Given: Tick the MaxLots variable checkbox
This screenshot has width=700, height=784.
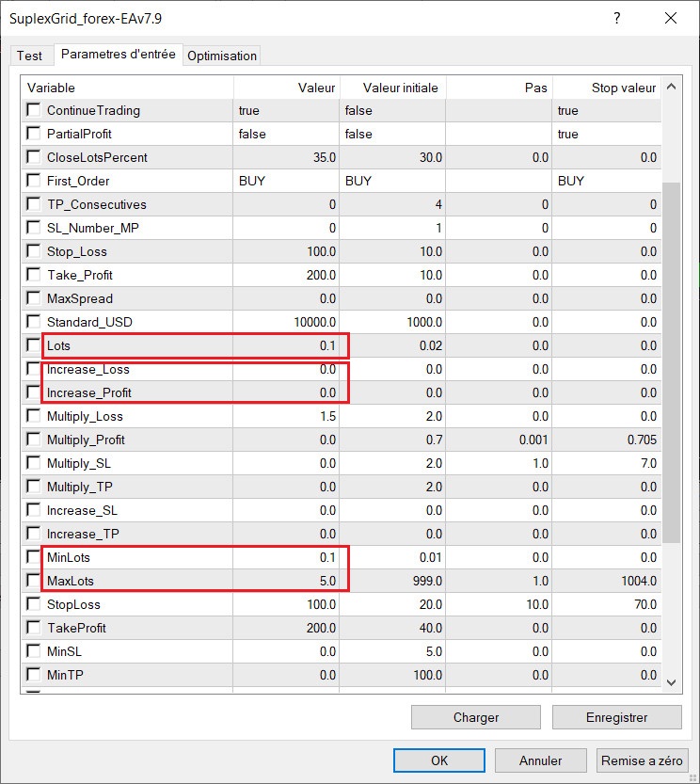Looking at the screenshot, I should tap(34, 582).
